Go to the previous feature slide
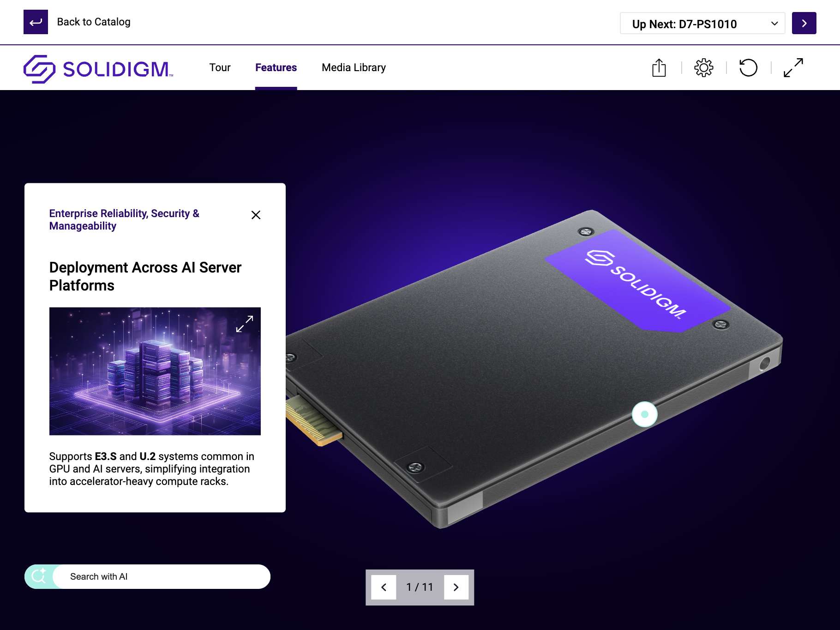The width and height of the screenshot is (840, 630). click(x=384, y=587)
